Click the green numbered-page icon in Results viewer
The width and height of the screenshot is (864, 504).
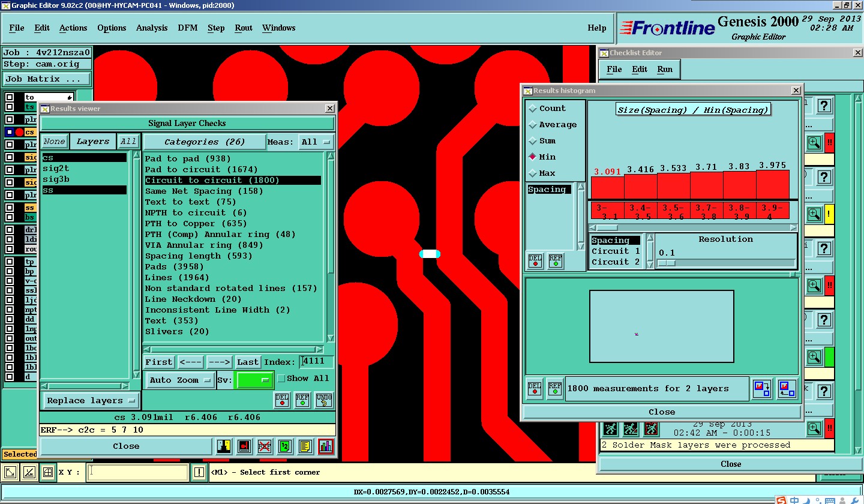[285, 446]
